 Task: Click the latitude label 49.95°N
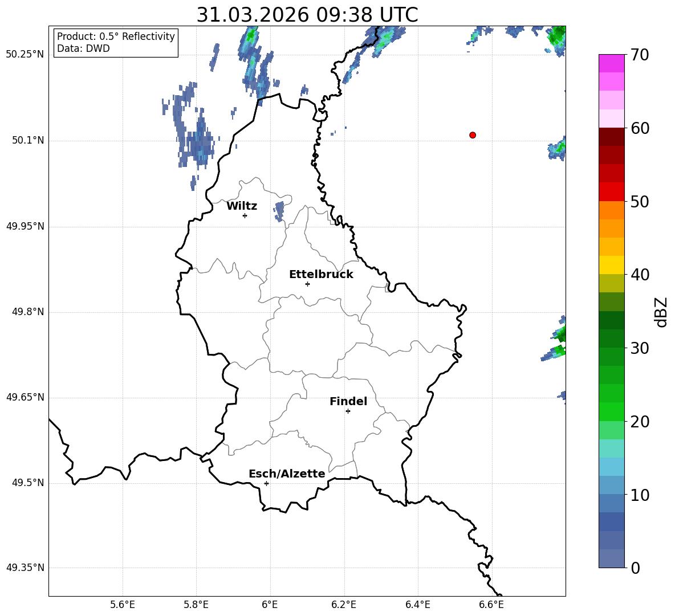click(25, 226)
